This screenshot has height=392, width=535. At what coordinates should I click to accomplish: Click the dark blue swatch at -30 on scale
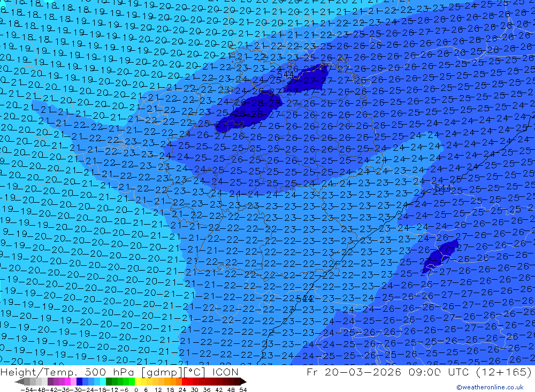pyautogui.click(x=79, y=381)
